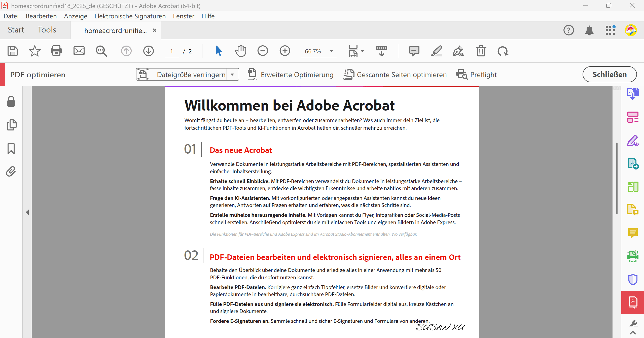The image size is (644, 338).
Task: Open notifications bell
Action: click(x=589, y=30)
